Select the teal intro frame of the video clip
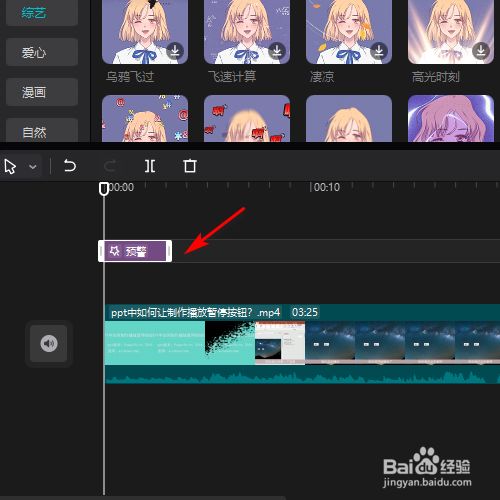Viewport: 500px width, 500px height. pyautogui.click(x=155, y=343)
